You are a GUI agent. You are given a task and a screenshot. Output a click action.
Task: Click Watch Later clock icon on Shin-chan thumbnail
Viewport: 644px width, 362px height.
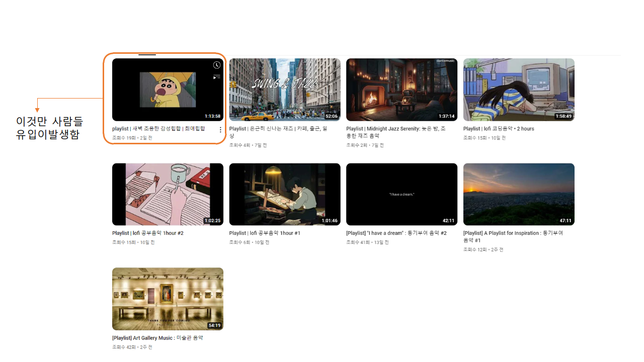(216, 65)
